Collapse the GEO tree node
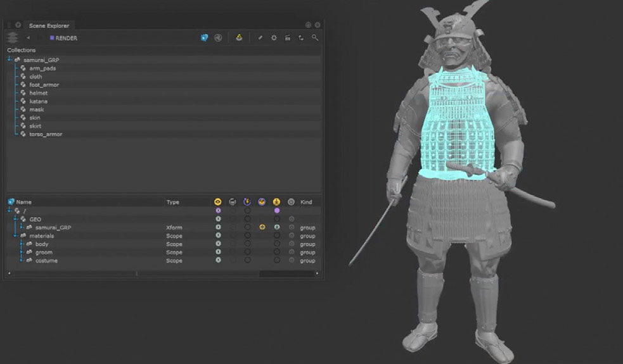The width and height of the screenshot is (623, 364). (16, 219)
